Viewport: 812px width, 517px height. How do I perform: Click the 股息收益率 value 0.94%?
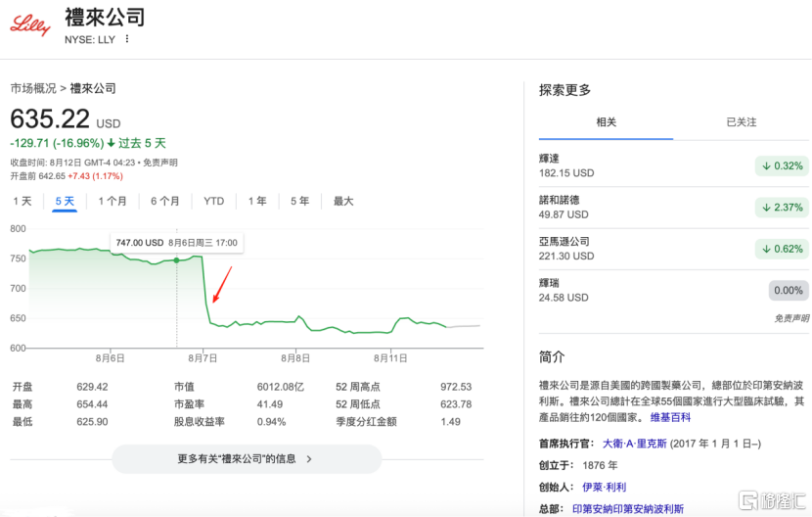pyautogui.click(x=271, y=422)
